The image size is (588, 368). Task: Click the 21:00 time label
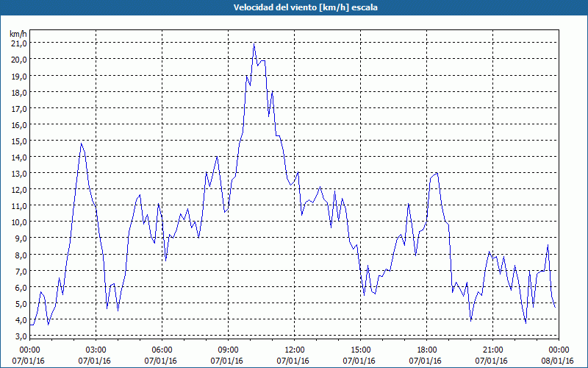tap(492, 350)
